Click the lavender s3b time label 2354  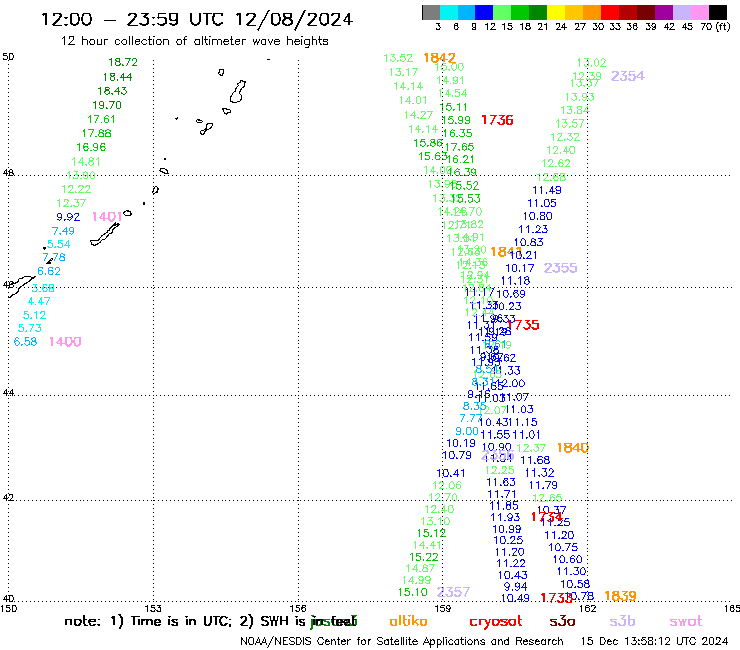[627, 76]
